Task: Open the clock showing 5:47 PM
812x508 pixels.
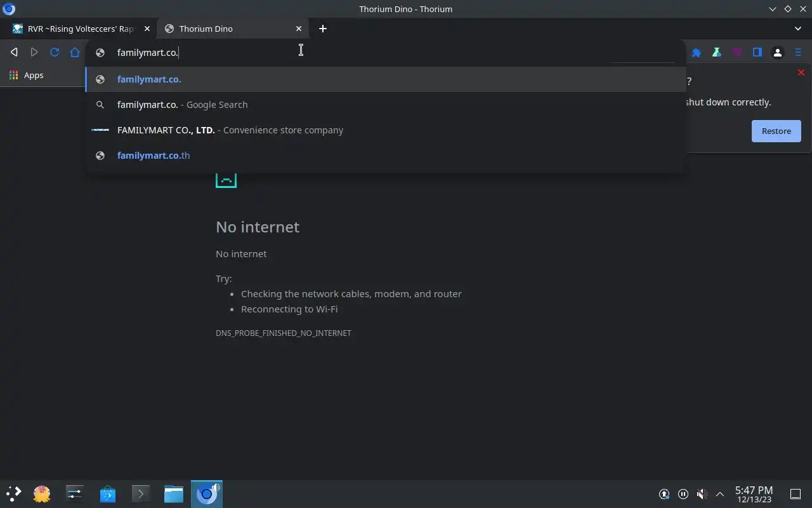Action: click(x=754, y=494)
